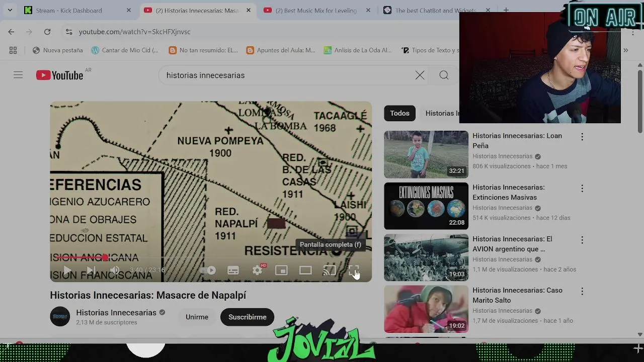The image size is (644, 362).
Task: Open Historias Innecesarias channel avatar
Action: pyautogui.click(x=60, y=317)
